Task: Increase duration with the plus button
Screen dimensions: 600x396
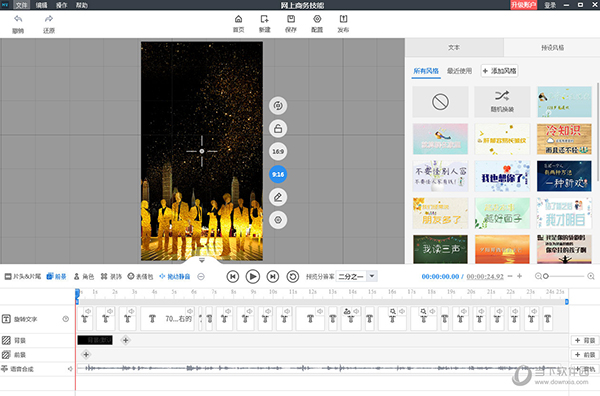Action: [x=519, y=276]
